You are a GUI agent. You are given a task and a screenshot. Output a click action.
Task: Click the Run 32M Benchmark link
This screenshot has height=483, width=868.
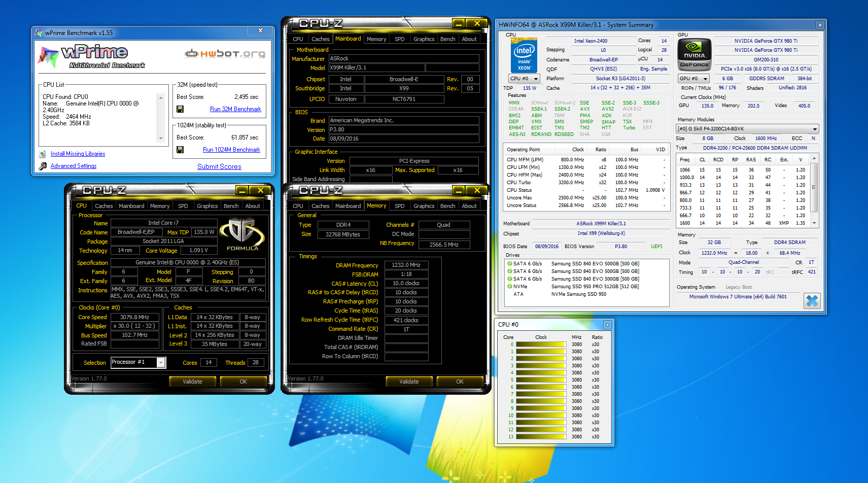(235, 109)
